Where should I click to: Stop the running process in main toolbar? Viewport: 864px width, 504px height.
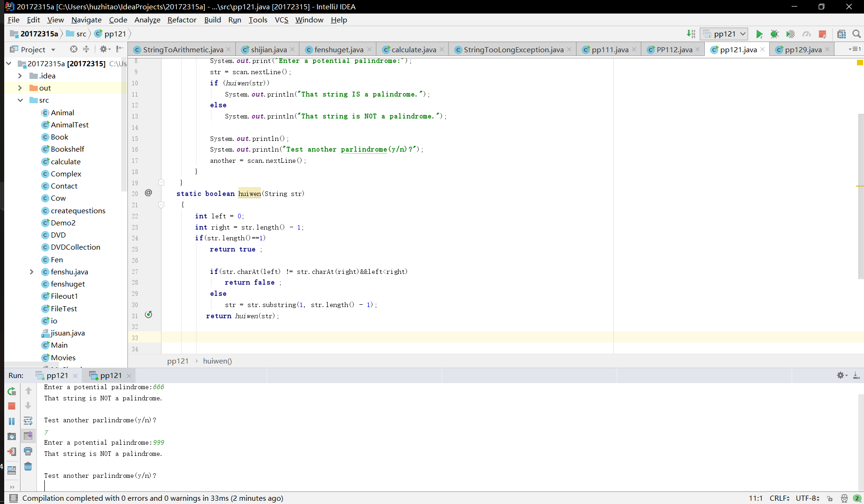[x=822, y=34]
